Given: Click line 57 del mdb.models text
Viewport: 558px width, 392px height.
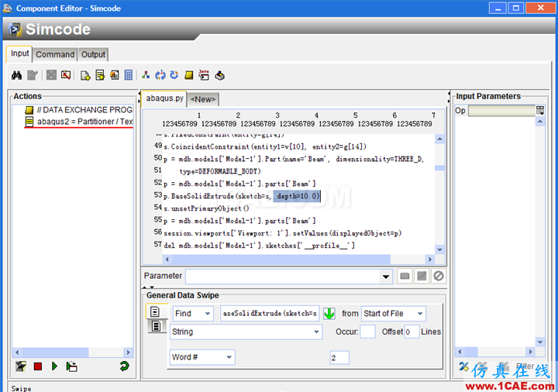Looking at the screenshot, I should click(259, 246).
